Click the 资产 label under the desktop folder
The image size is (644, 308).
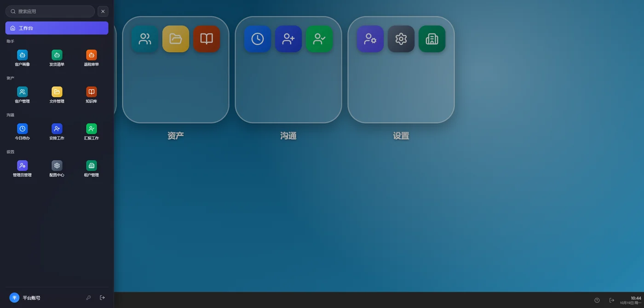tap(176, 136)
